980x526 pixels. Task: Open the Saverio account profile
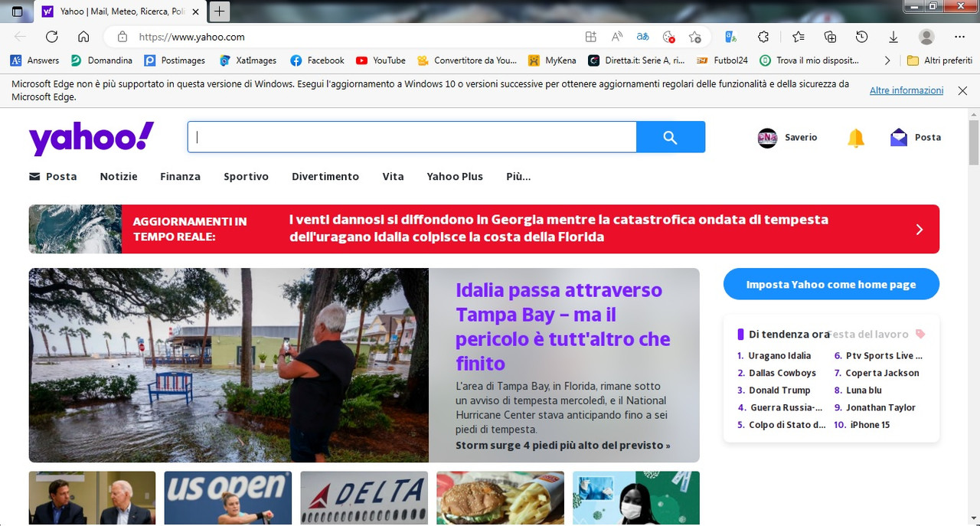click(787, 138)
